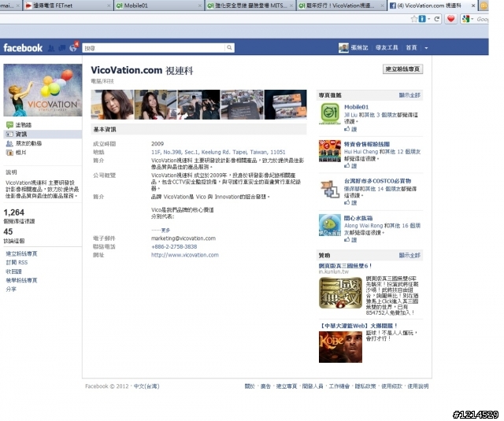Click sidebar 建立粉絲專頁 link
The width and height of the screenshot is (504, 421).
[21, 253]
